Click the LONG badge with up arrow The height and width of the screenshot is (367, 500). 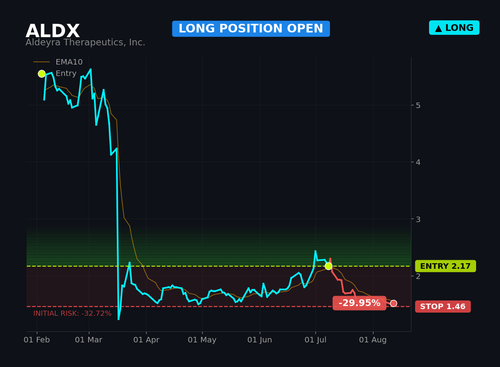(x=454, y=28)
